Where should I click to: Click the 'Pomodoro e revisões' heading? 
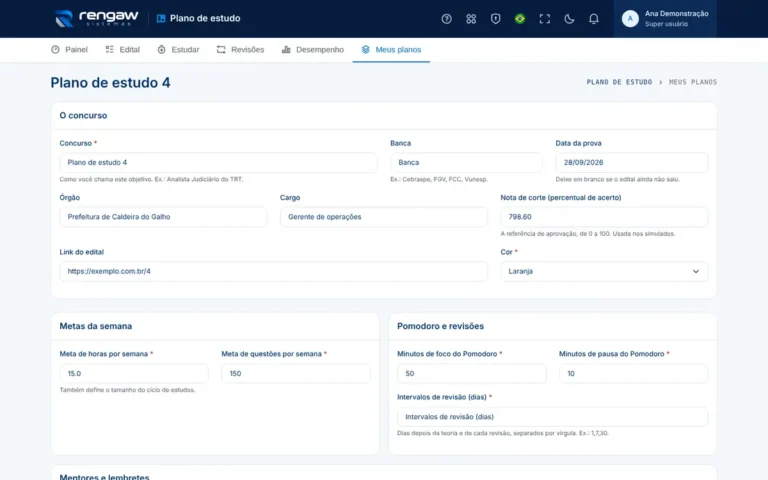coord(440,326)
